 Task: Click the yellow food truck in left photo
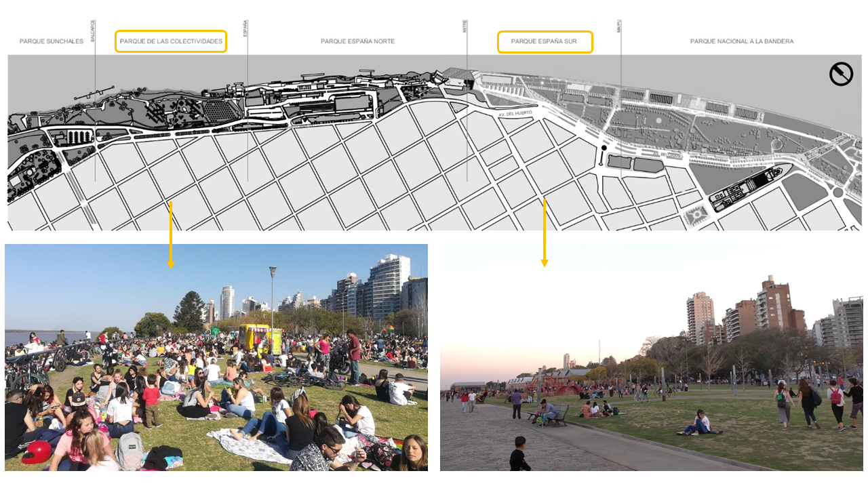(260, 339)
